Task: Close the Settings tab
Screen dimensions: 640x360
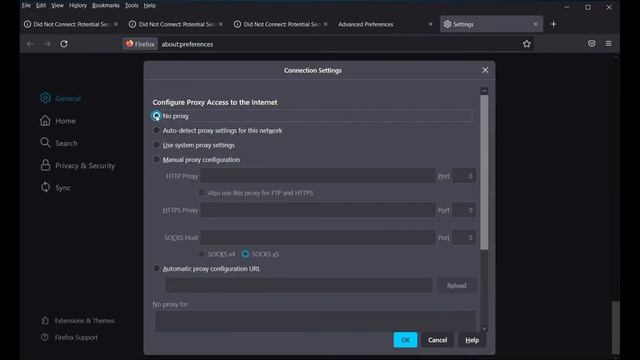Action: coord(536,24)
